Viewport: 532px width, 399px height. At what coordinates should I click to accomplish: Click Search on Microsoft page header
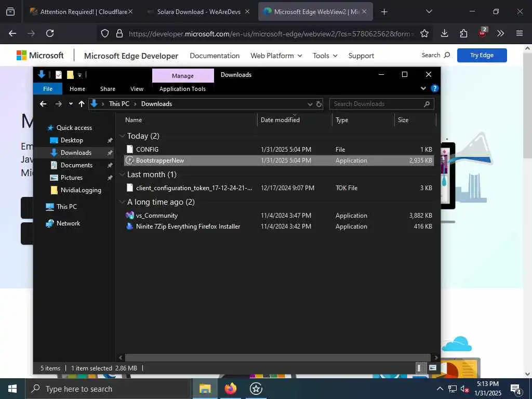point(436,55)
